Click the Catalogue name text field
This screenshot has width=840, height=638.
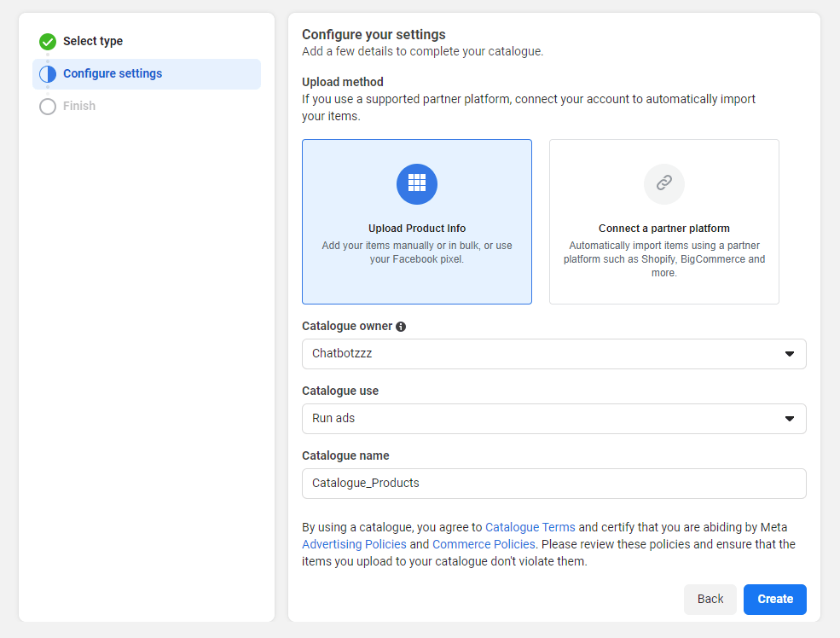553,483
